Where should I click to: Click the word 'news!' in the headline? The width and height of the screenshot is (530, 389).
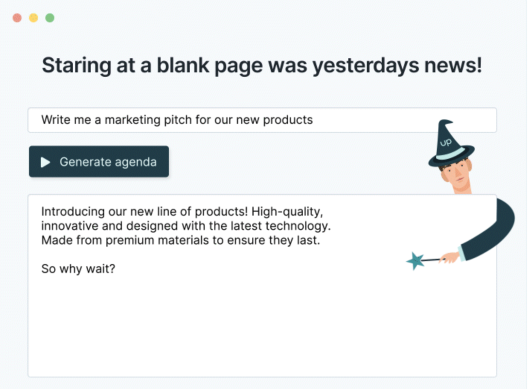pyautogui.click(x=453, y=65)
